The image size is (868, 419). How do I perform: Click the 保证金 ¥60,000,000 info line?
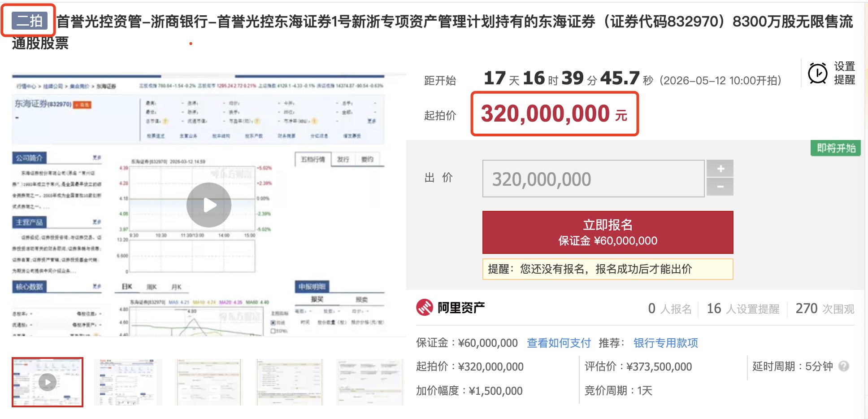(467, 343)
